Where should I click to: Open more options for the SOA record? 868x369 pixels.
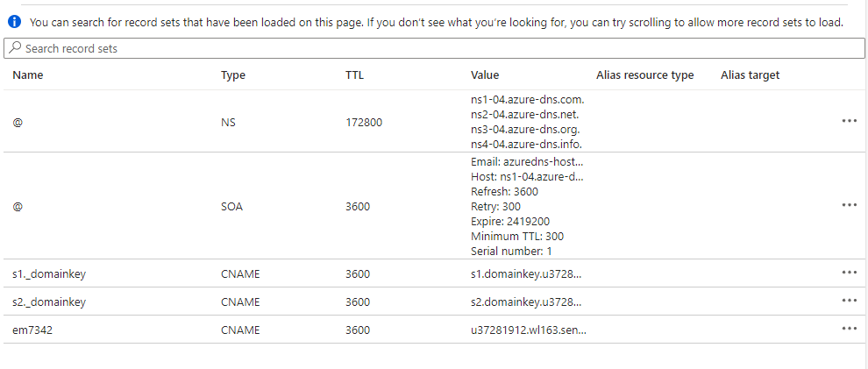click(x=848, y=205)
